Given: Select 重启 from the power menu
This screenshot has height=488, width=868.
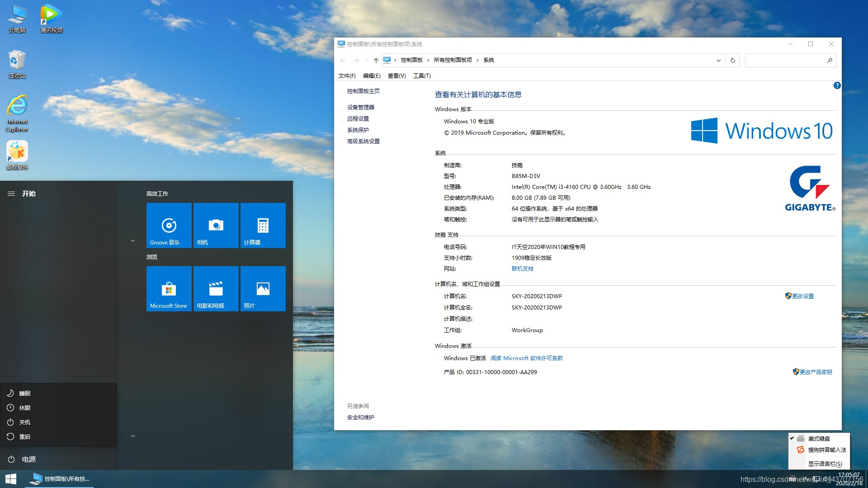Looking at the screenshot, I should [x=24, y=436].
